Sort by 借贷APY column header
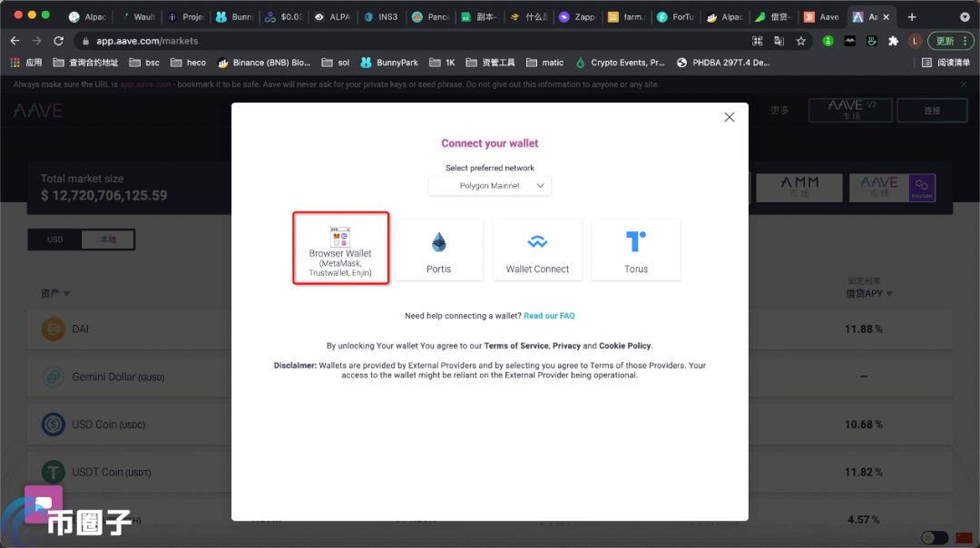 tap(868, 293)
